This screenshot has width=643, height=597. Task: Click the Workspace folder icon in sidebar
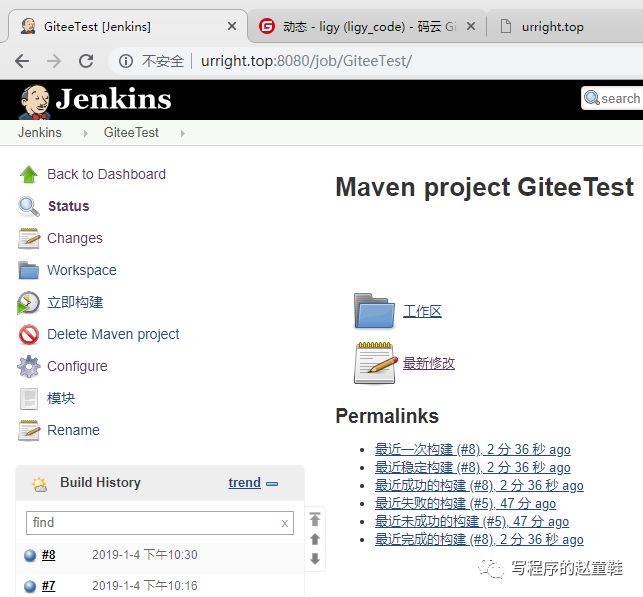[x=29, y=270]
